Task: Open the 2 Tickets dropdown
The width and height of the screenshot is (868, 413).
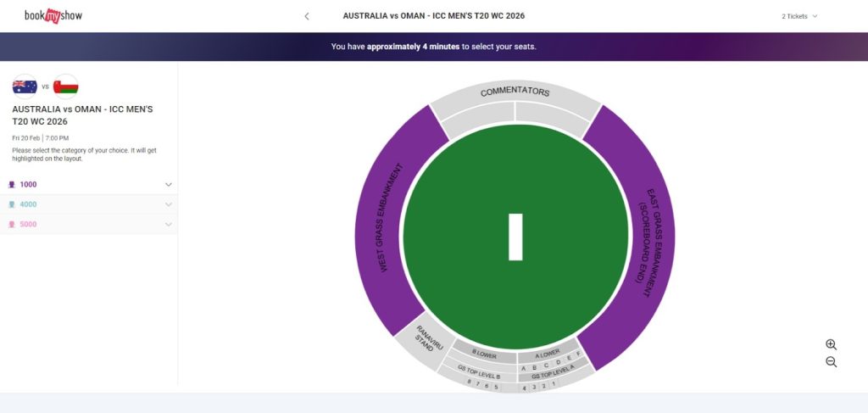Action: 799,17
